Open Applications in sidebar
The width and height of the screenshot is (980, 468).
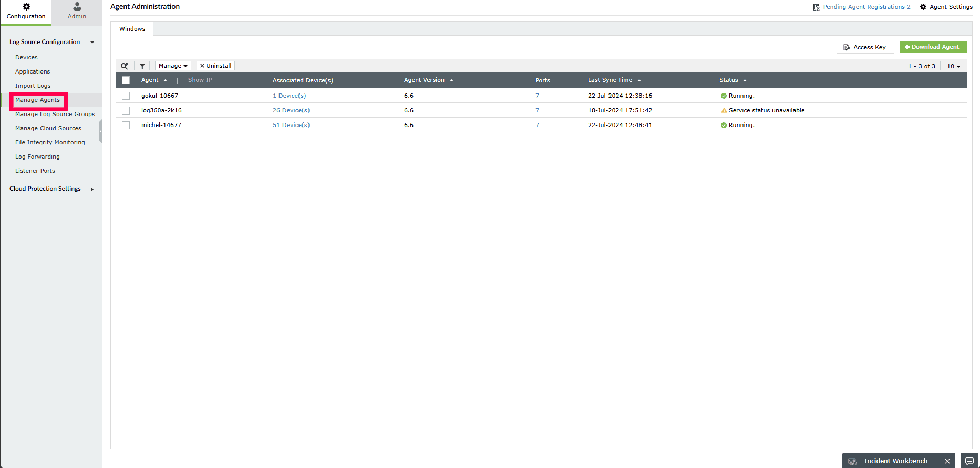[x=33, y=71]
